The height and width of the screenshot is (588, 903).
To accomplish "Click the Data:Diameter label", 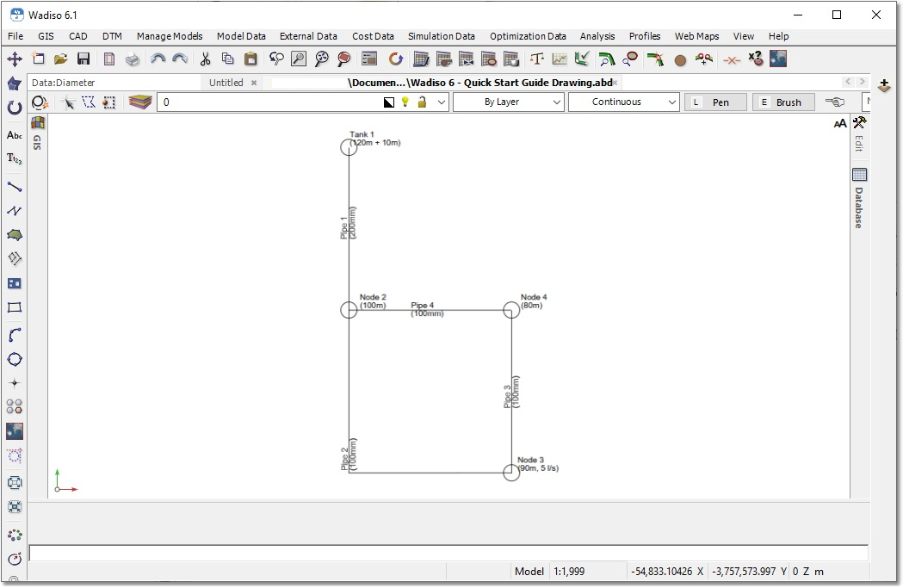I will coord(64,83).
